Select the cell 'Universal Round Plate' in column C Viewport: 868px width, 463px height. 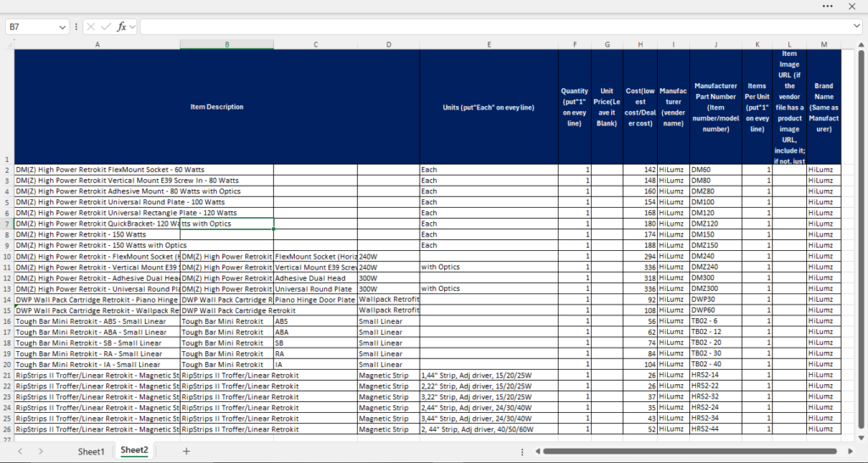[315, 289]
